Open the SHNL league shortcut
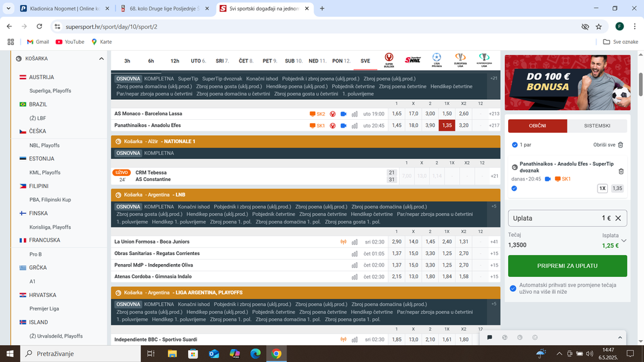Image resolution: width=644 pixels, height=362 pixels. [412, 60]
